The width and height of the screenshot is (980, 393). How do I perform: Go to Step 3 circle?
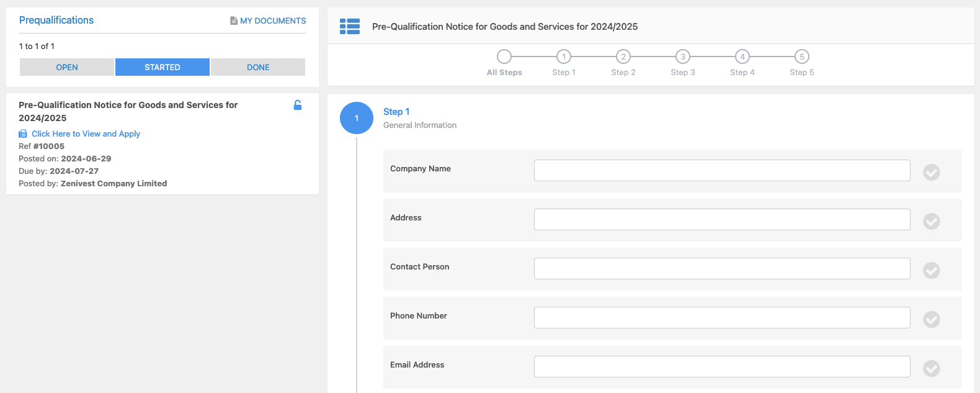coord(683,56)
